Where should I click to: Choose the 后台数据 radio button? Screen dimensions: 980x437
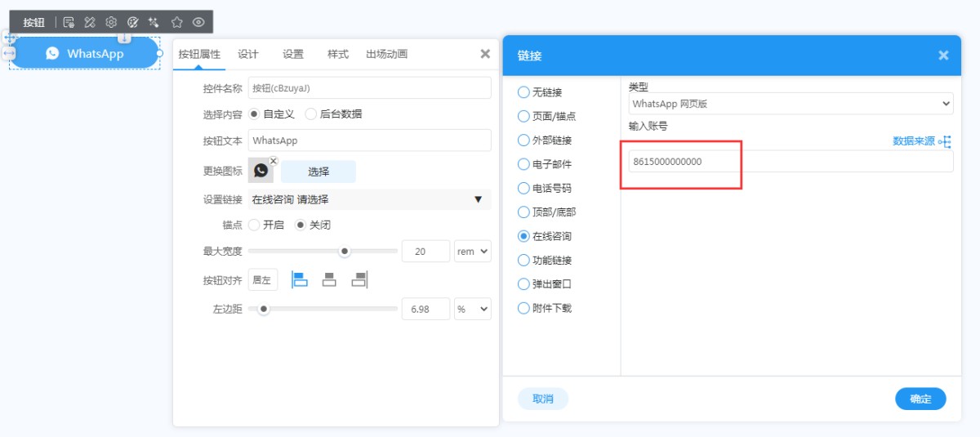311,114
